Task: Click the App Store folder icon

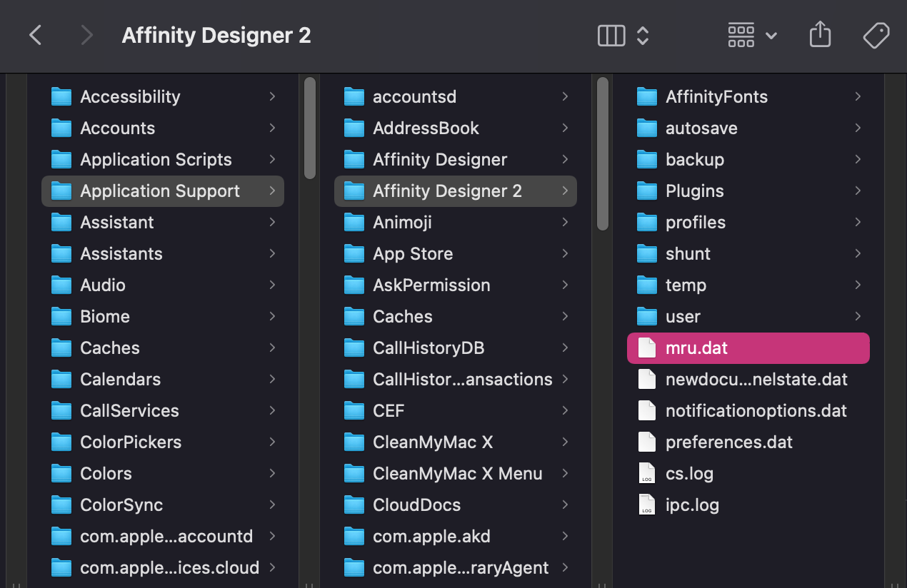Action: pyautogui.click(x=355, y=253)
